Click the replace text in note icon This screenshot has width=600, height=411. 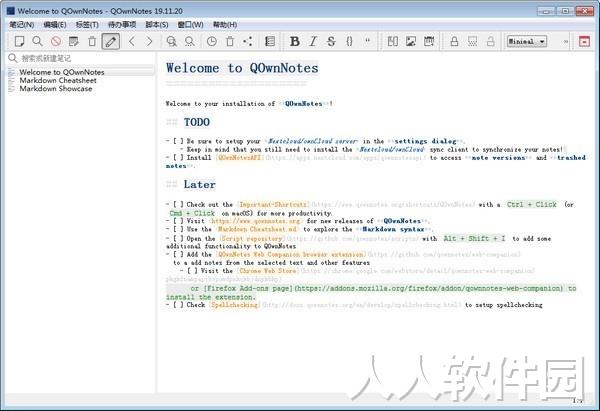189,41
